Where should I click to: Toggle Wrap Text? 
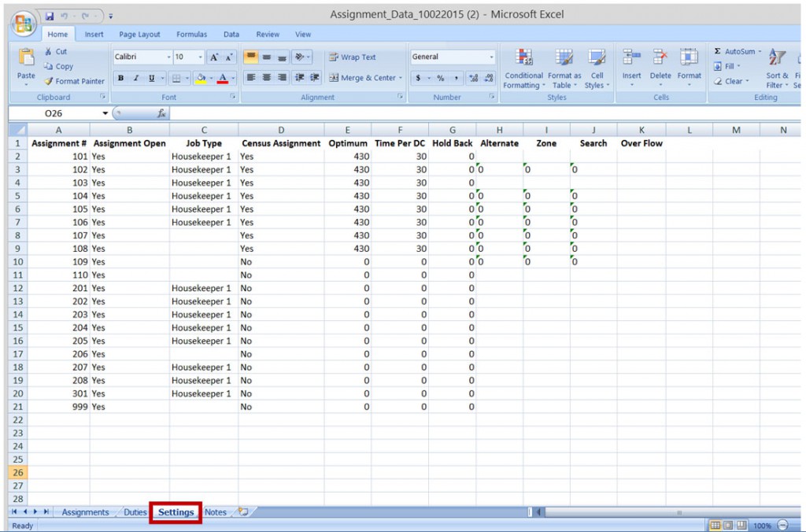click(353, 57)
